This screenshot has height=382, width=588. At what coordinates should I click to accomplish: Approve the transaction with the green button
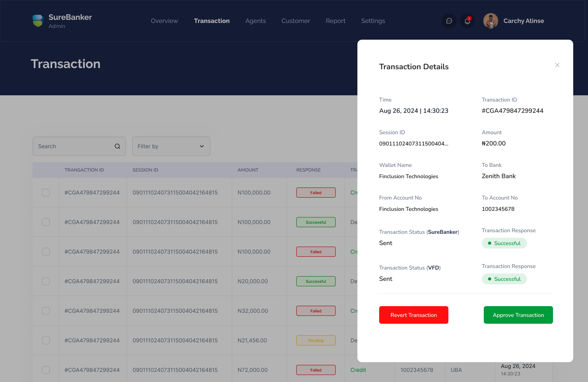tap(518, 315)
